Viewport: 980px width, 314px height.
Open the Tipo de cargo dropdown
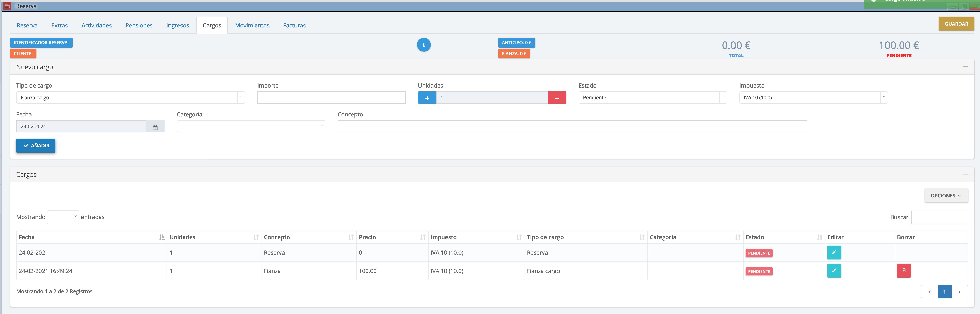pyautogui.click(x=130, y=98)
